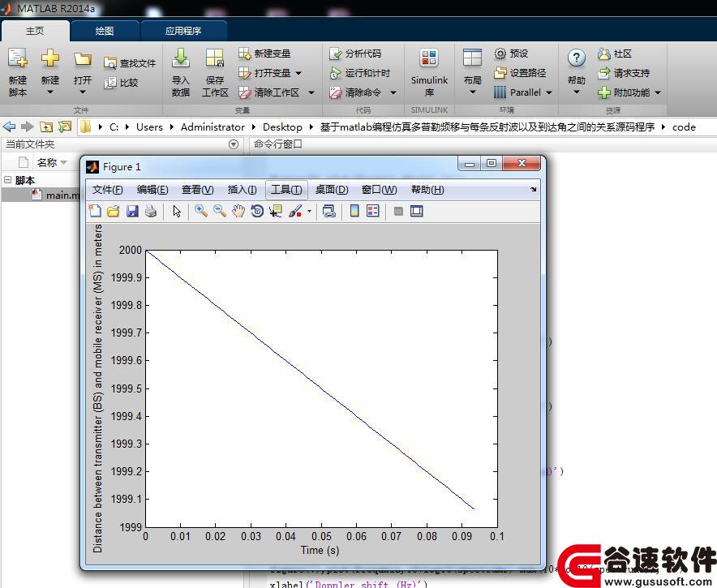Click New Figure icon in Figure 1 toolbar

point(95,211)
